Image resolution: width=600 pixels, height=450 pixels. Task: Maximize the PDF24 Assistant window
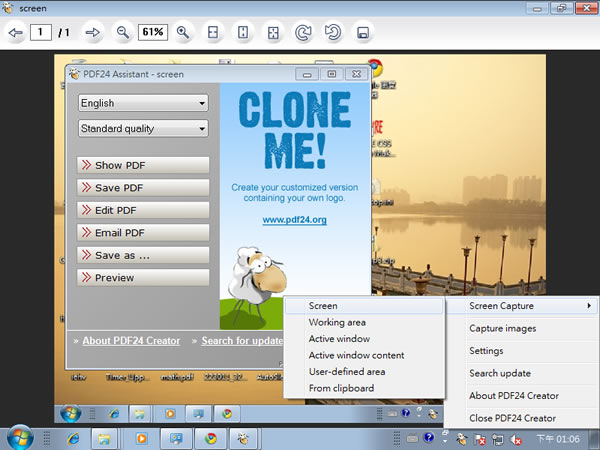(332, 74)
